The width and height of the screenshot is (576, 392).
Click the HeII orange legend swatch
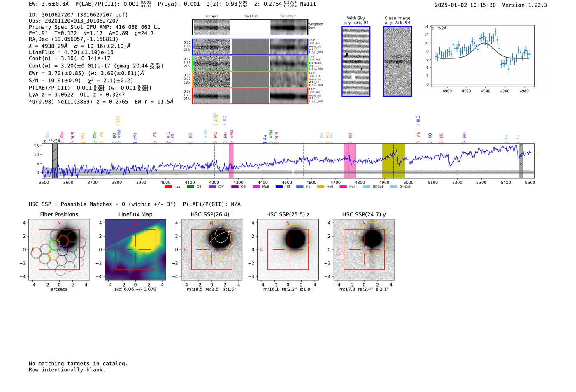321,187
